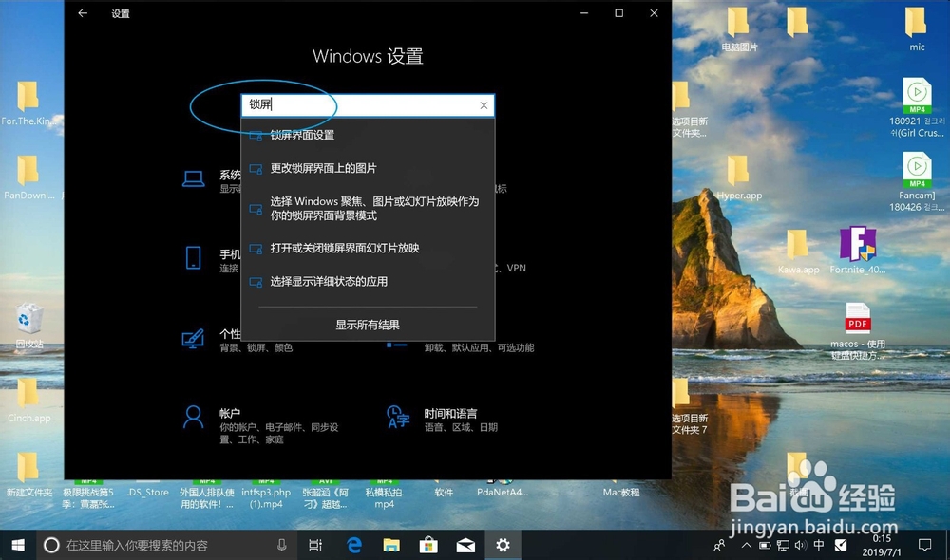Click the back arrow in Settings
The image size is (950, 560).
pos(83,13)
